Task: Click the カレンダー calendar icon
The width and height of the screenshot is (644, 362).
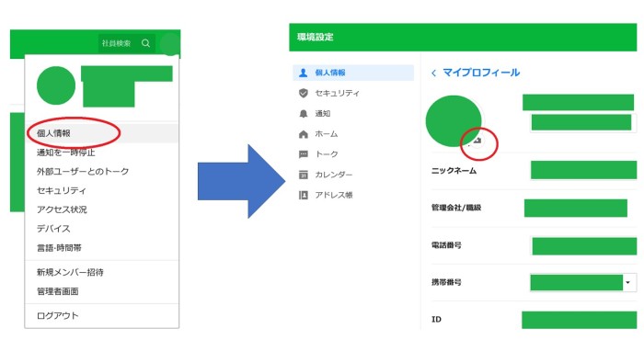Action: coord(303,175)
